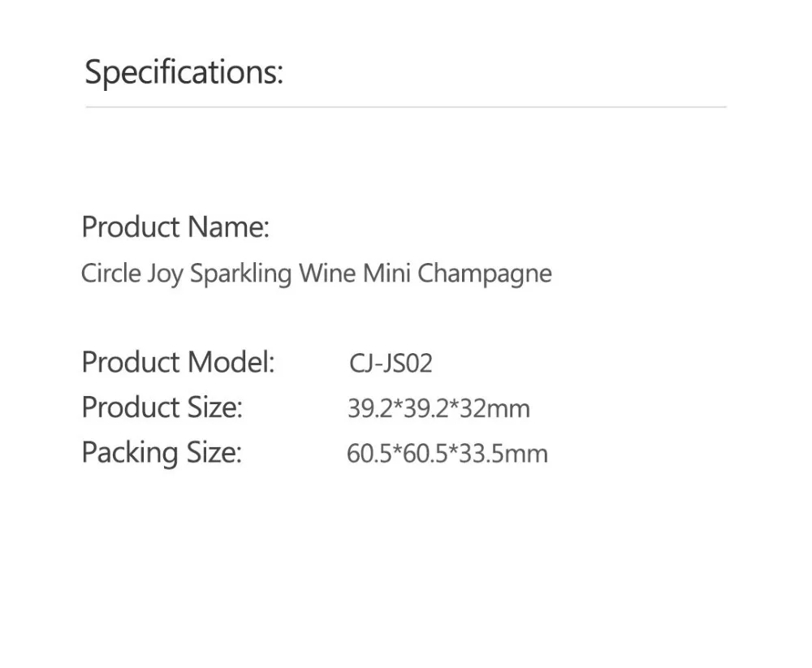
Task: Click the word Packing in Packing Size
Action: tap(130, 453)
